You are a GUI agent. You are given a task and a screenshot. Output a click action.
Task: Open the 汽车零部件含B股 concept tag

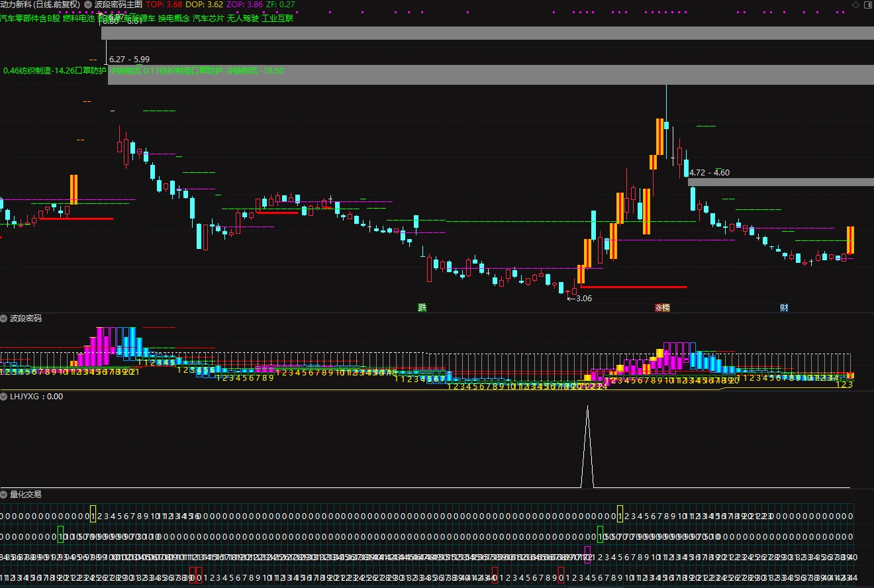30,19
